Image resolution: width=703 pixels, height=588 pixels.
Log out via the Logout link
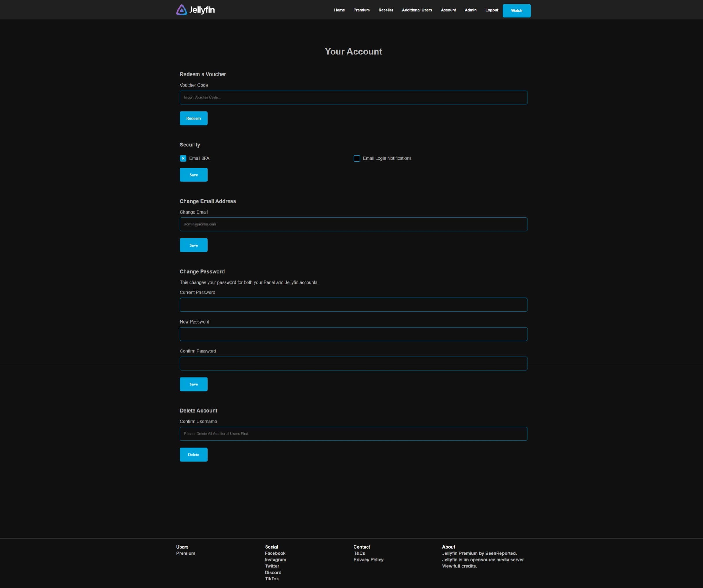tap(491, 10)
